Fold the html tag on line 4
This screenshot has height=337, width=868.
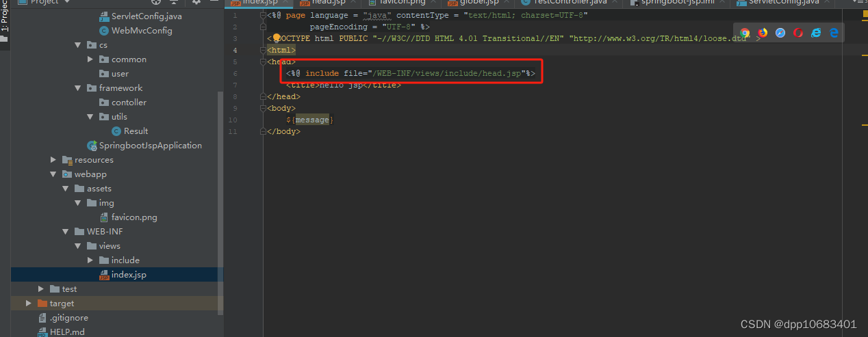[263, 50]
